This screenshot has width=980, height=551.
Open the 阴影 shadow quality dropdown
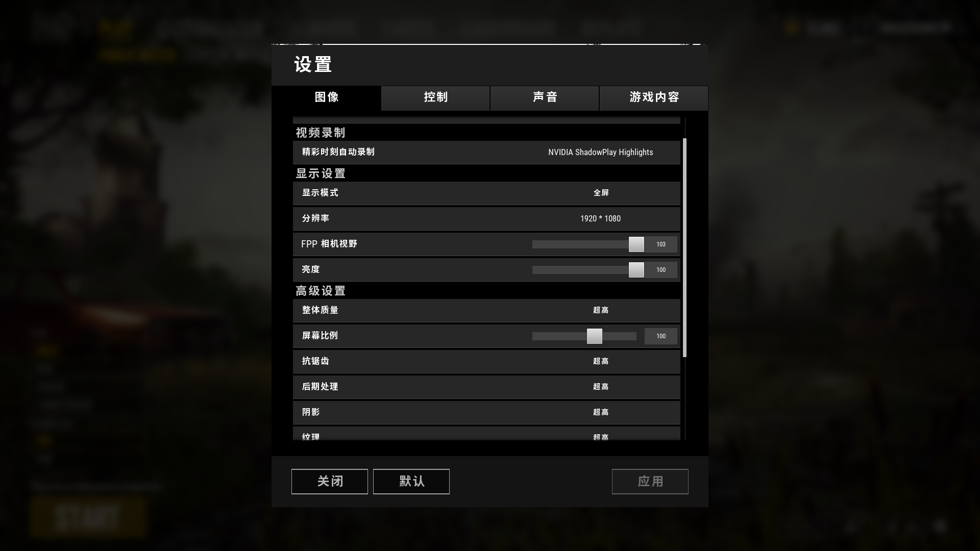[601, 413]
